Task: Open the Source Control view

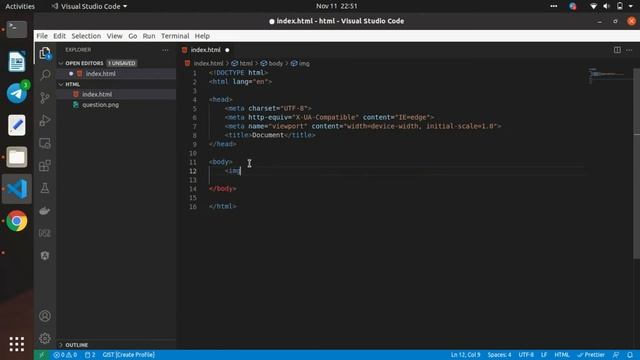Action: pos(45,98)
